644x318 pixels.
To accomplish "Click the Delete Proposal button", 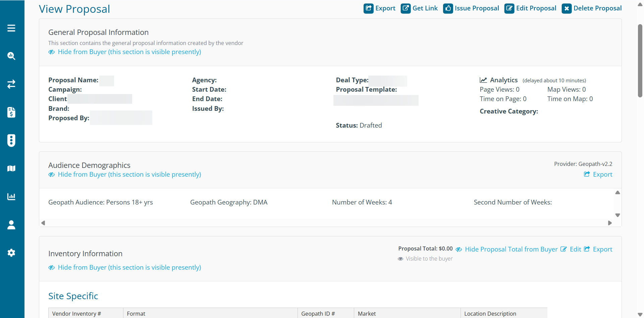I will tap(592, 8).
